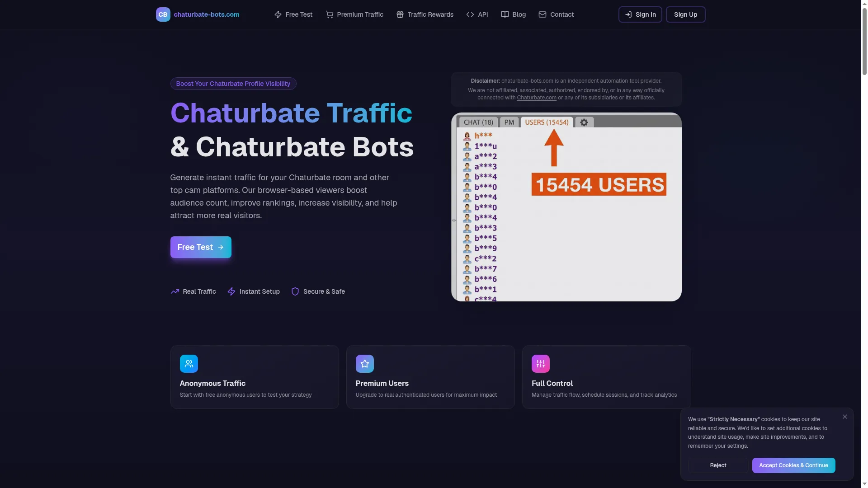This screenshot has height=488, width=868.
Task: Click the Chaturbate.com link in disclaimer
Action: point(537,98)
